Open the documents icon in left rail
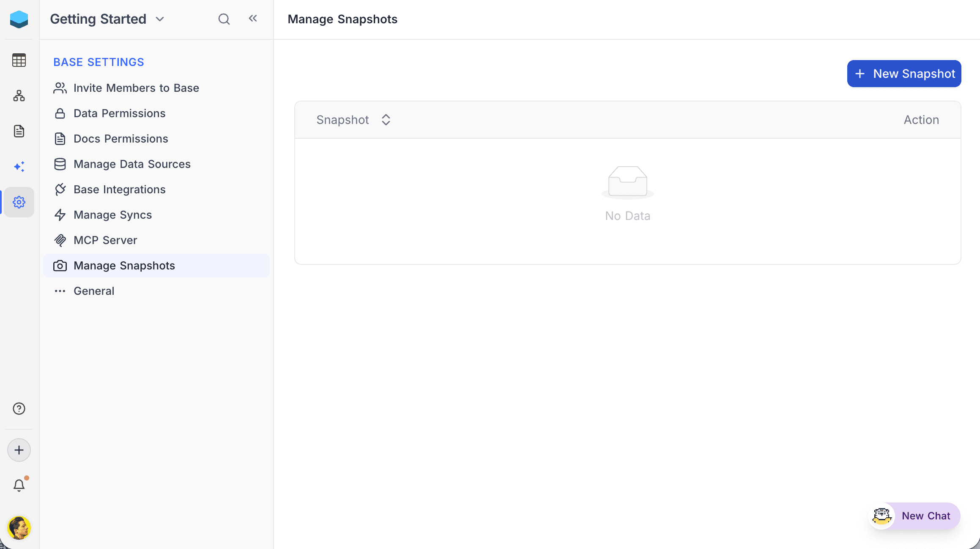Viewport: 980px width, 549px height. point(19,131)
